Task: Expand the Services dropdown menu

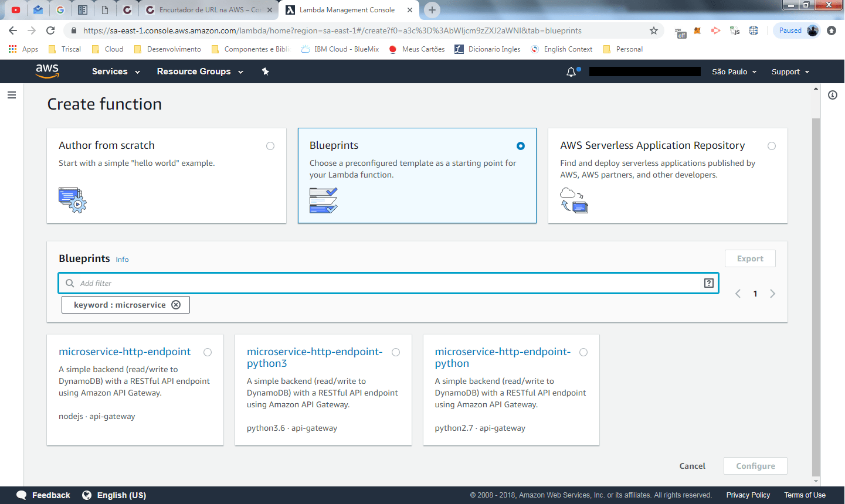Action: point(116,71)
